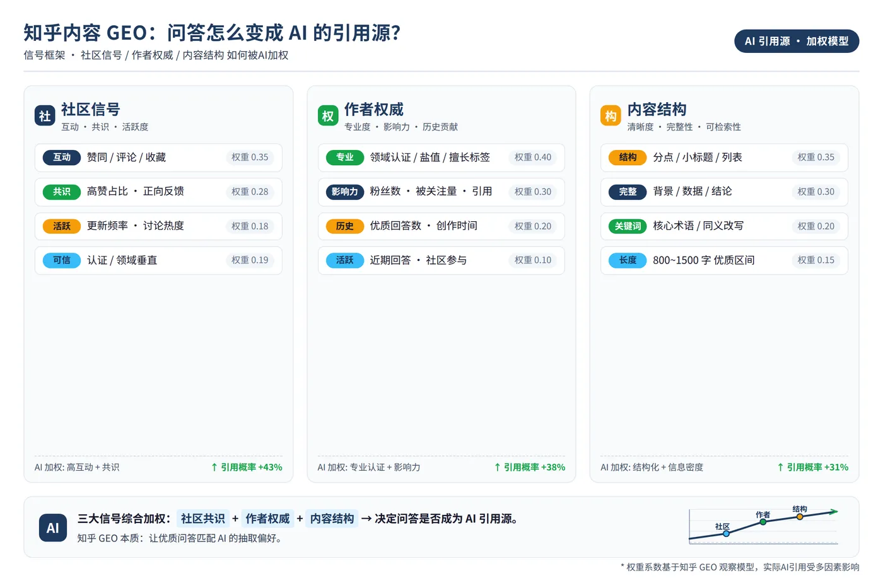The height and width of the screenshot is (588, 883).
Task: Click the AI icon in the summary bar
Action: [53, 528]
